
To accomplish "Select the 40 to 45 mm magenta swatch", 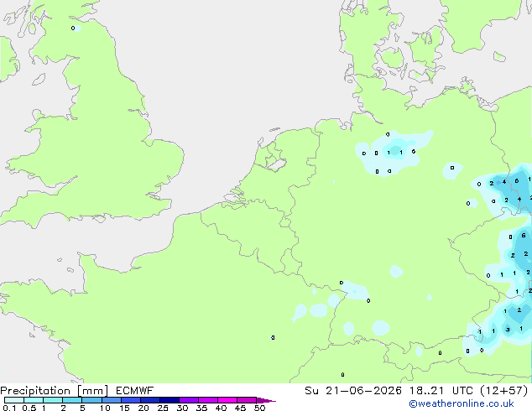I will (x=227, y=400).
